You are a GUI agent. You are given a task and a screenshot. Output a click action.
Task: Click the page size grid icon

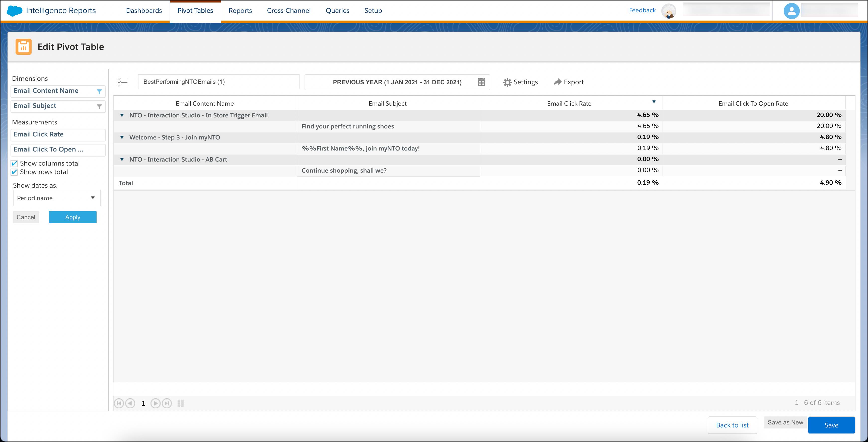(x=181, y=403)
